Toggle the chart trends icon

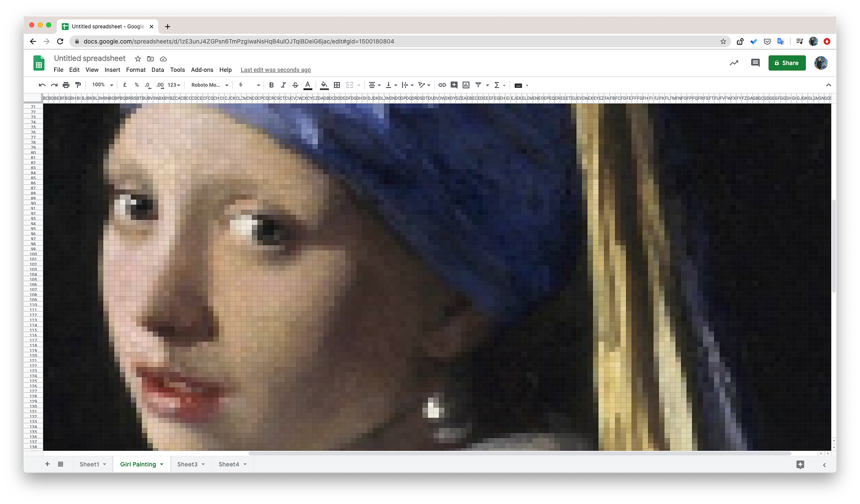point(734,63)
